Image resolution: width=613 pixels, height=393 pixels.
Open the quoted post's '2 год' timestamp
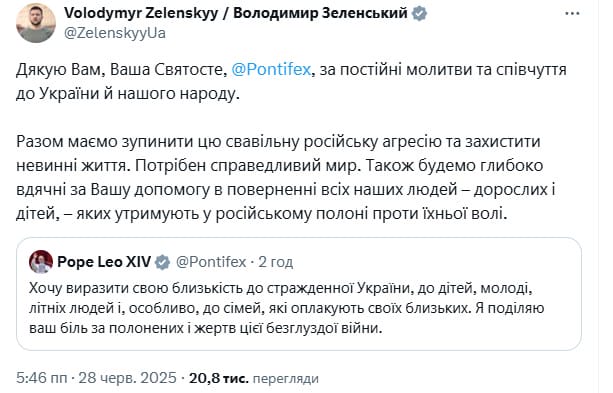[x=276, y=262]
